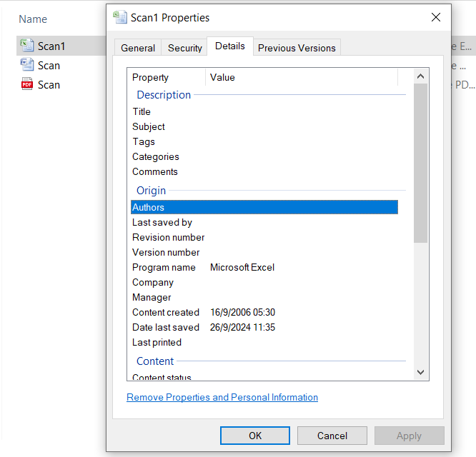The width and height of the screenshot is (476, 457).
Task: Click the Excel file icon for Scan1
Action: (26, 46)
